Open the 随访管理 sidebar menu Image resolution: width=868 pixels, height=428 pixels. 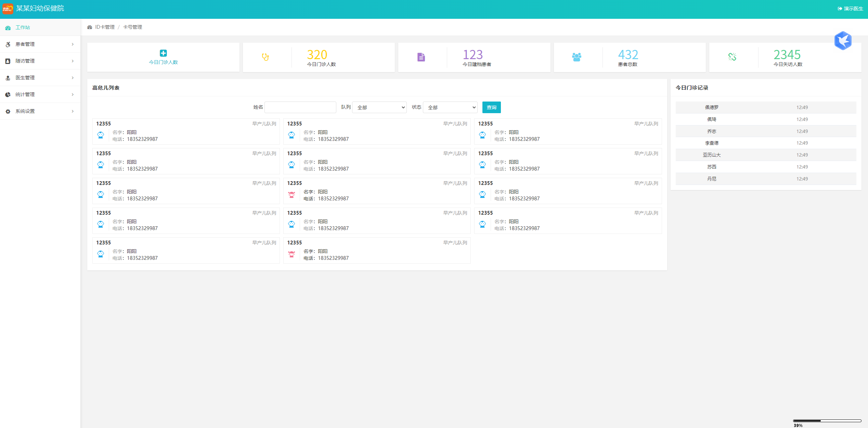40,61
